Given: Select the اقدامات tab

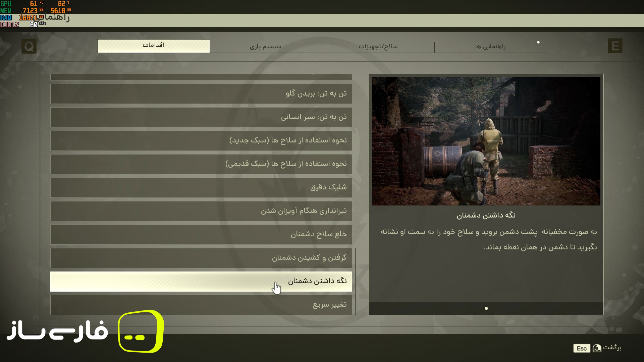Looking at the screenshot, I should click(x=153, y=46).
